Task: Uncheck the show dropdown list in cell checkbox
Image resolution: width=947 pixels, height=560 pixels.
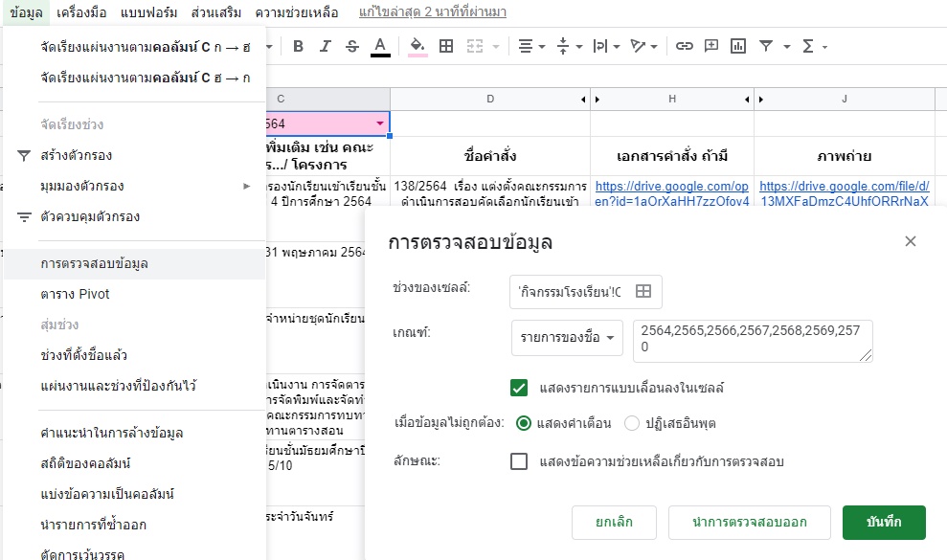Action: pos(519,388)
